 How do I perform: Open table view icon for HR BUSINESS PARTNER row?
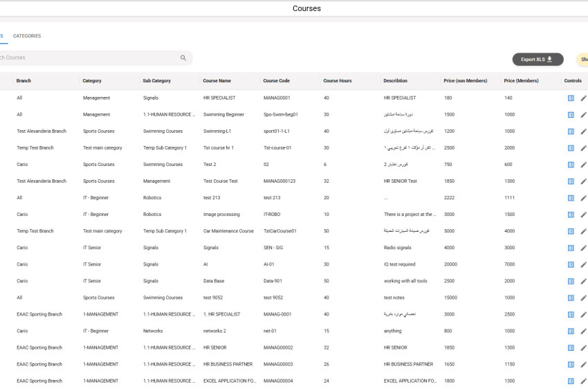click(571, 365)
